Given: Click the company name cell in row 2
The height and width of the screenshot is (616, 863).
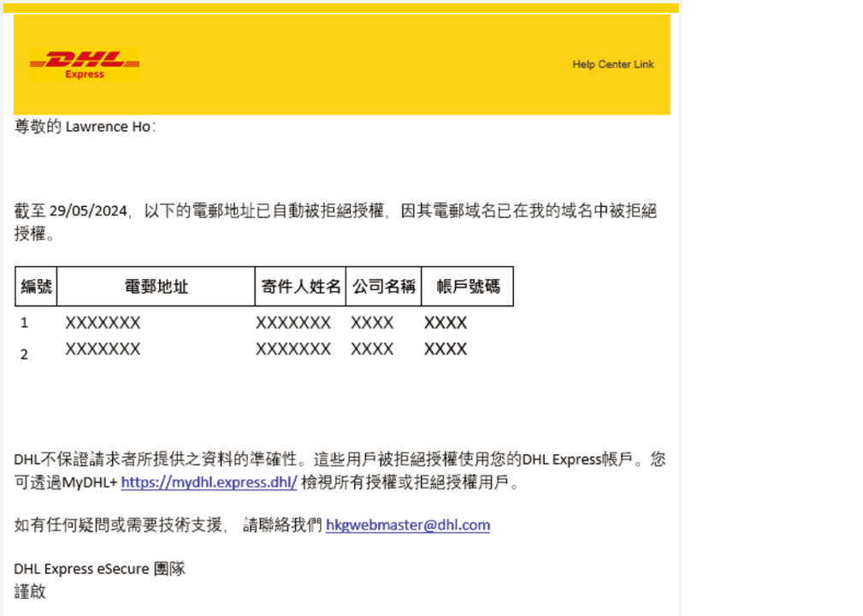Looking at the screenshot, I should coord(373,349).
